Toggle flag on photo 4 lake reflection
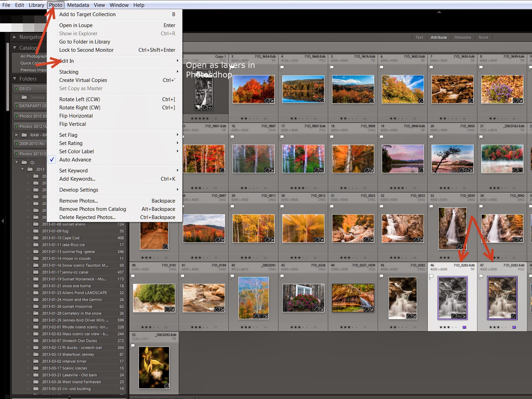Screen dimensions: 532x399 [x=282, y=68]
